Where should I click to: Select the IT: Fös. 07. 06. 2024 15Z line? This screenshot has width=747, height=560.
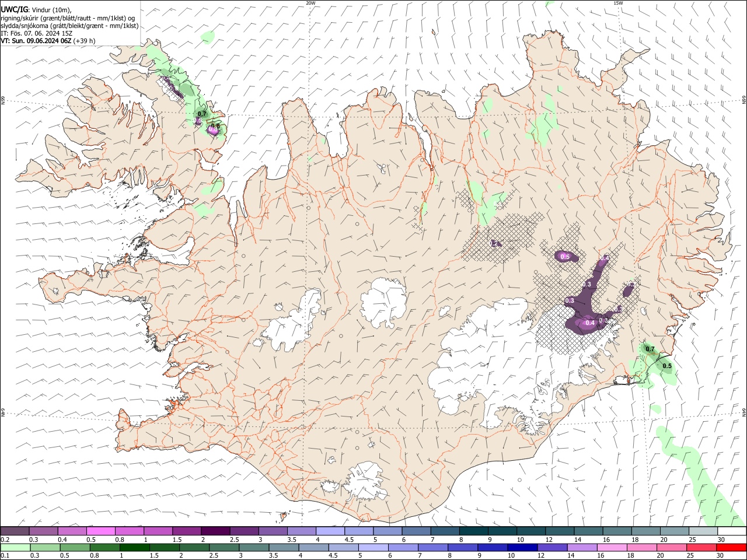tap(36, 33)
